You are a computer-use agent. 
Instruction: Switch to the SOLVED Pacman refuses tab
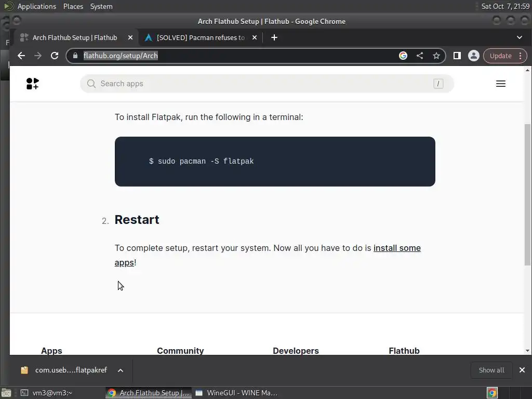(200, 37)
